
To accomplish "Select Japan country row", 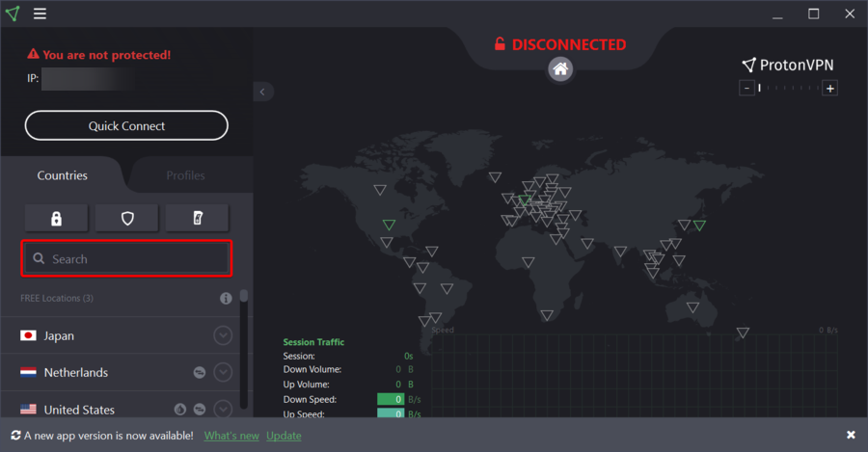I will pyautogui.click(x=121, y=335).
